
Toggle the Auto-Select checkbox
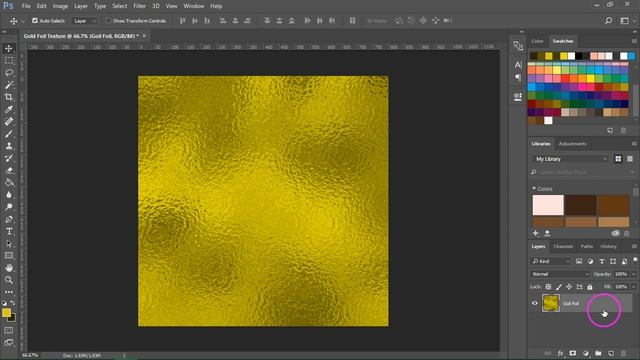[35, 20]
